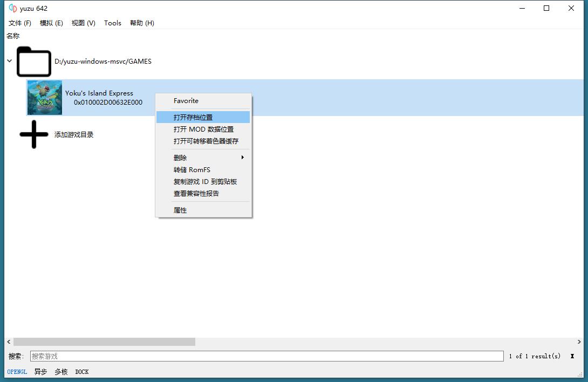588x382 pixels.
Task: Click 属性 in the context menu
Action: pyautogui.click(x=180, y=210)
